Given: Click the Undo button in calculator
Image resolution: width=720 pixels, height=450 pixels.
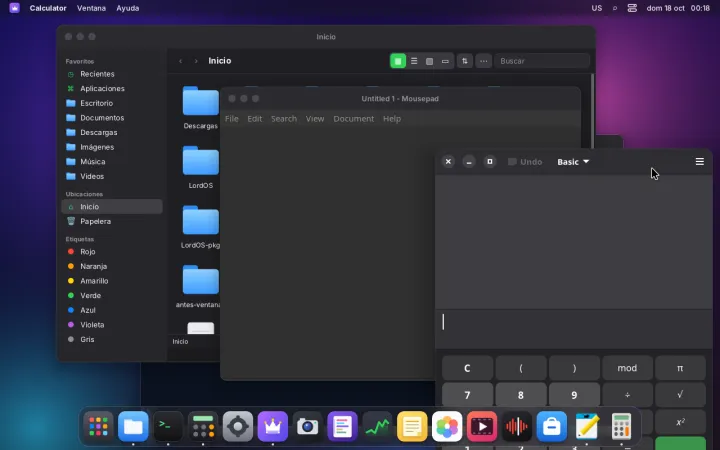Looking at the screenshot, I should click(x=525, y=162).
